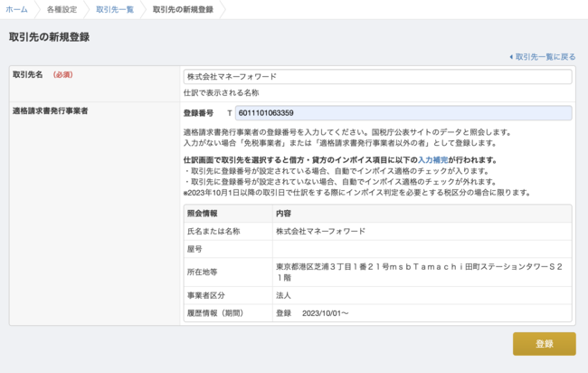Click the 登録番号 label
Image resolution: width=588 pixels, height=373 pixels.
[198, 113]
